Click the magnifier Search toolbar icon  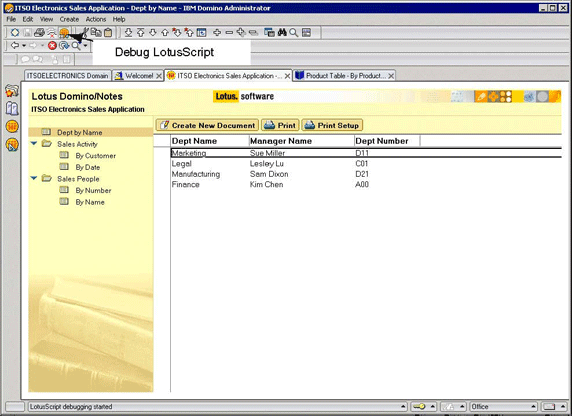coord(294,33)
